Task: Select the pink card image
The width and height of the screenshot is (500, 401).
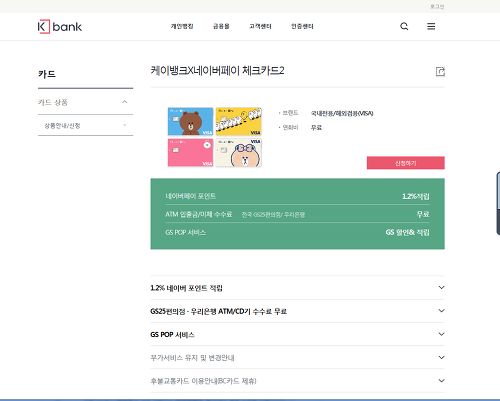Action: point(190,152)
